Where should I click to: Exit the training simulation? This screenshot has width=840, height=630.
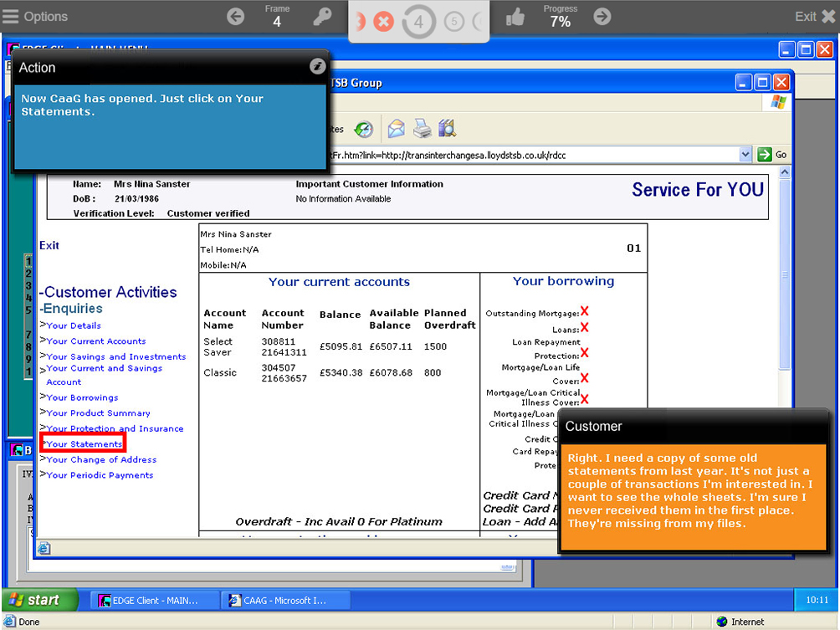pyautogui.click(x=815, y=17)
